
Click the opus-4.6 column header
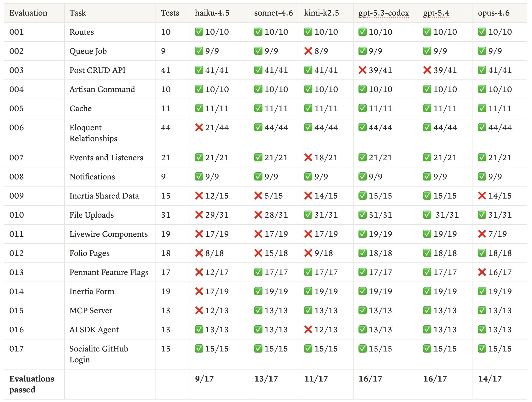pyautogui.click(x=494, y=13)
